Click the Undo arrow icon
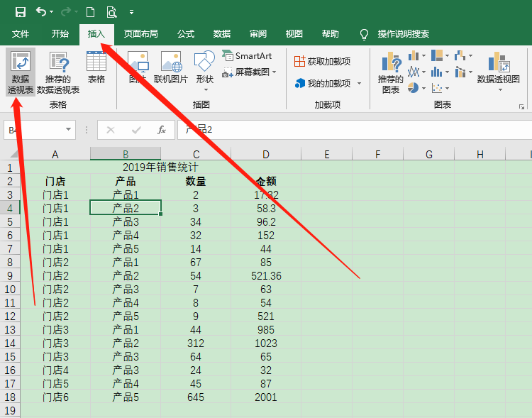Viewport: 532px width, 418px height. [40, 12]
